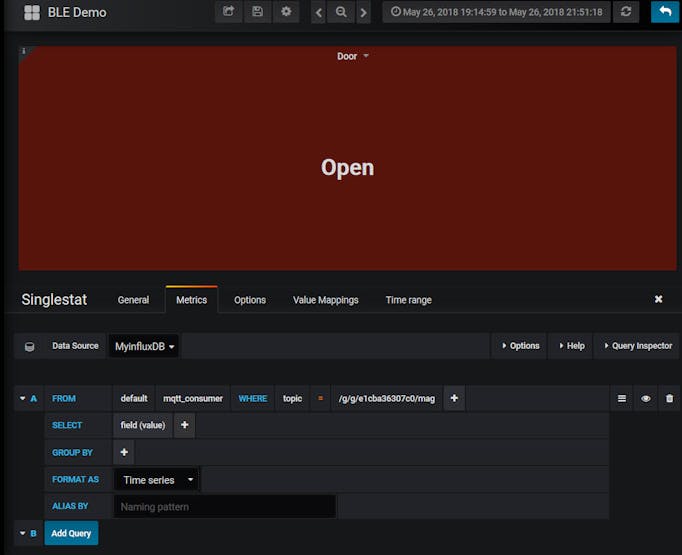682x555 pixels.
Task: Zoom out the time range
Action: pyautogui.click(x=341, y=12)
